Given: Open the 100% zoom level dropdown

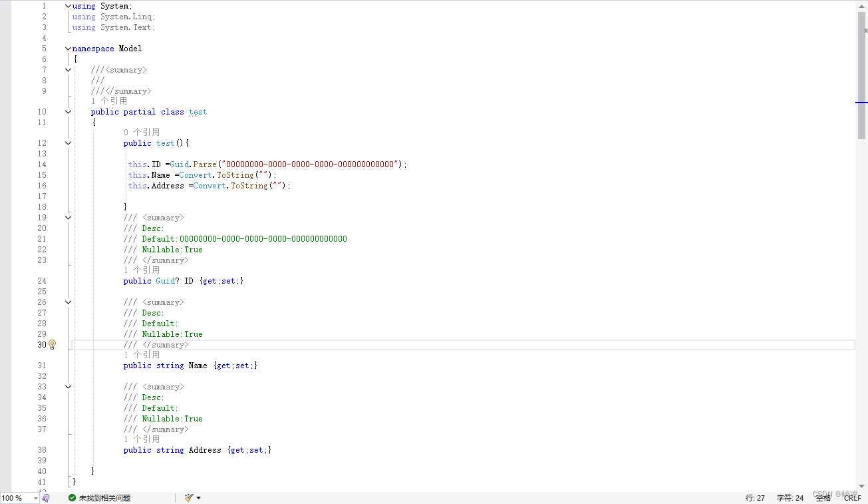Looking at the screenshot, I should pos(35,497).
